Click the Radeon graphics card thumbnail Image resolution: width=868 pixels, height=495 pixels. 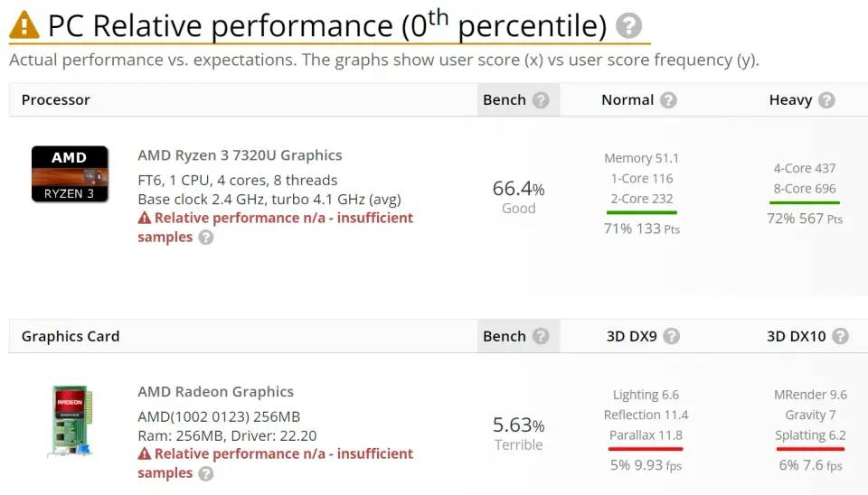tap(71, 422)
